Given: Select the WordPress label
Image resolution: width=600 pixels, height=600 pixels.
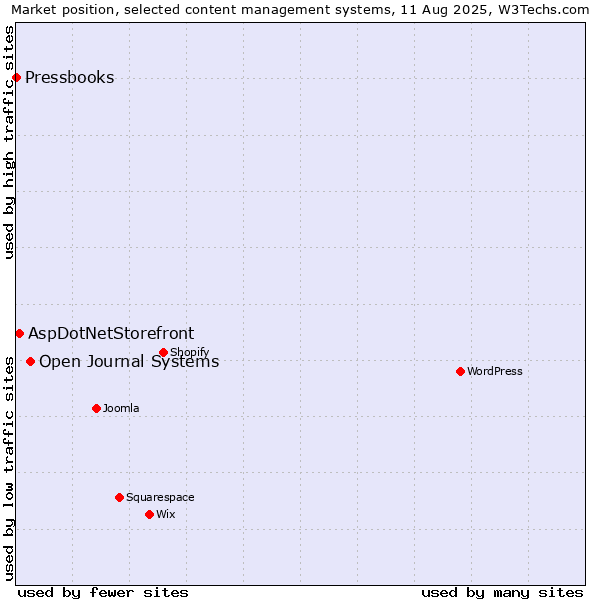Looking at the screenshot, I should (494, 372).
